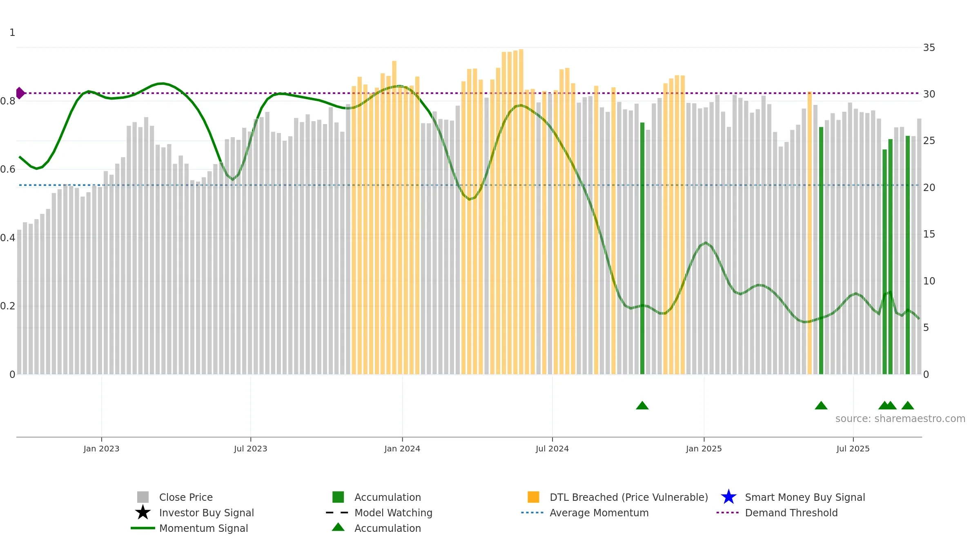This screenshot has width=980, height=551.
Task: Click the rightmost green accumulation triangle marker
Action: pos(908,405)
